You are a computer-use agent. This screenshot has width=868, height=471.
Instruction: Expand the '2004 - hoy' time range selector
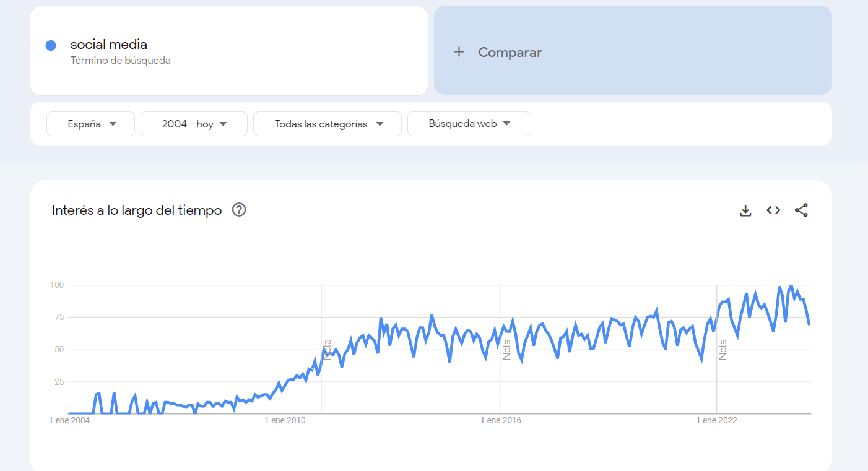(x=194, y=123)
